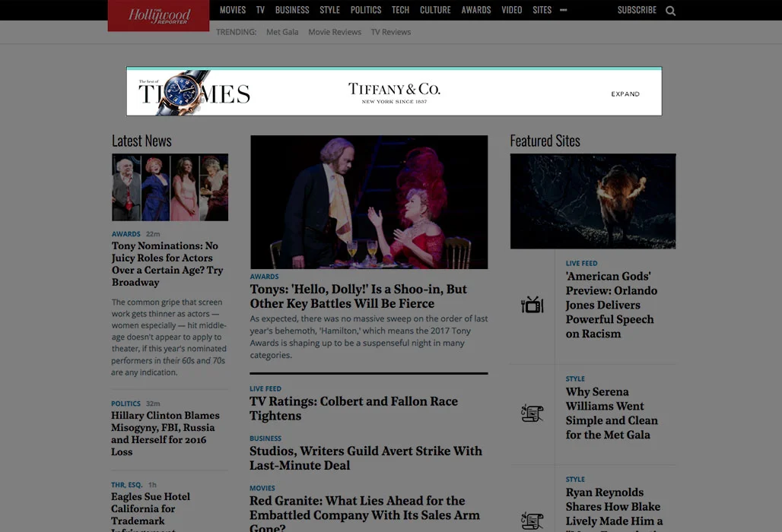Open the TV Reviews trending link
Image resolution: width=782 pixels, height=532 pixels.
pyautogui.click(x=391, y=32)
